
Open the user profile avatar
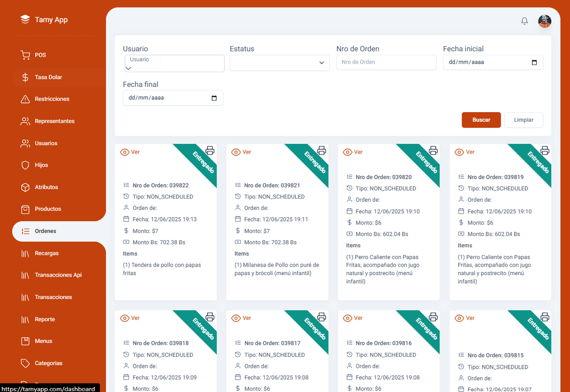[544, 21]
